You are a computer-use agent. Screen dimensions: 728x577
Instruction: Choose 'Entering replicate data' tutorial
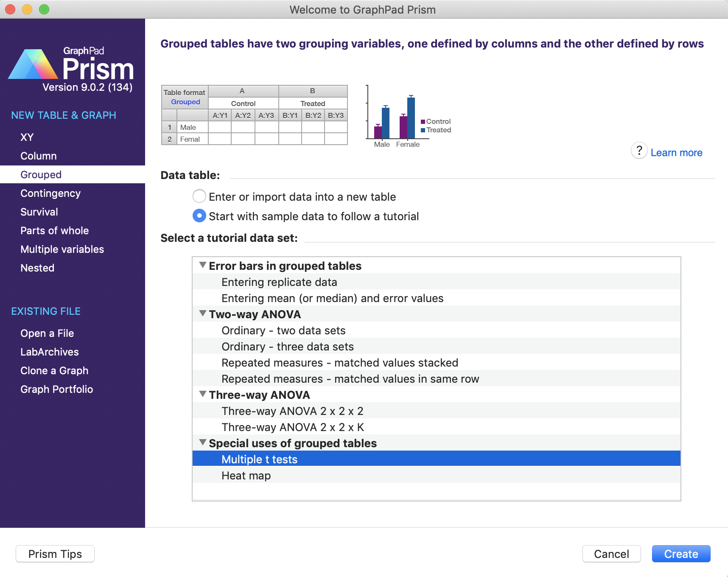[x=279, y=282]
